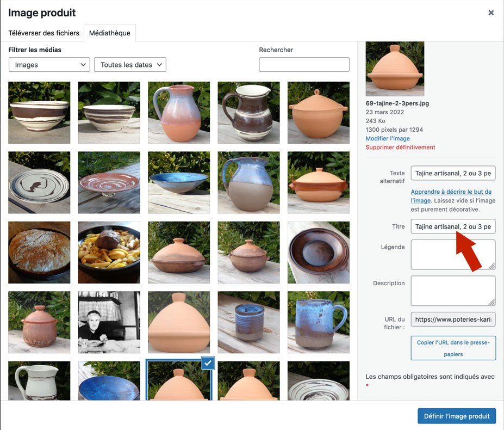Viewport: 504px width, 430px height.
Task: Expand the Toutes les dates dropdown
Action: [x=130, y=65]
